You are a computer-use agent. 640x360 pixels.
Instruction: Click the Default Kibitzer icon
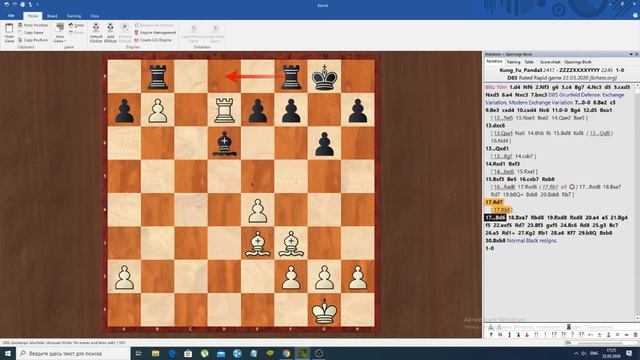[x=96, y=33]
